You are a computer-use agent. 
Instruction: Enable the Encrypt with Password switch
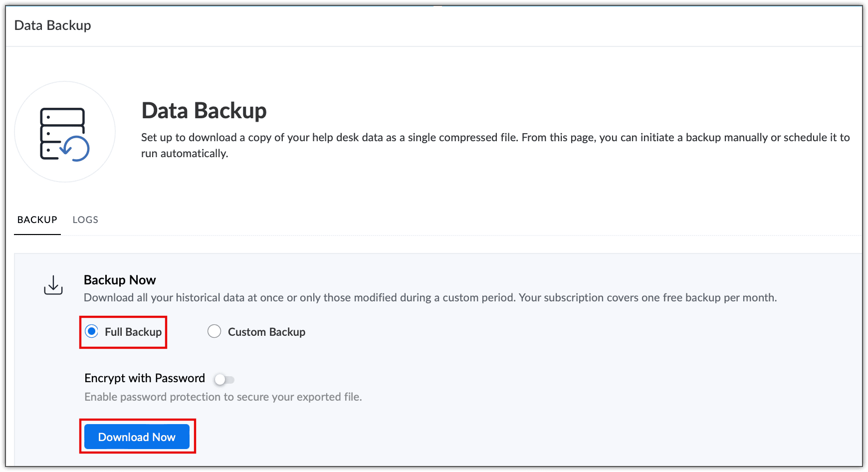pyautogui.click(x=224, y=380)
